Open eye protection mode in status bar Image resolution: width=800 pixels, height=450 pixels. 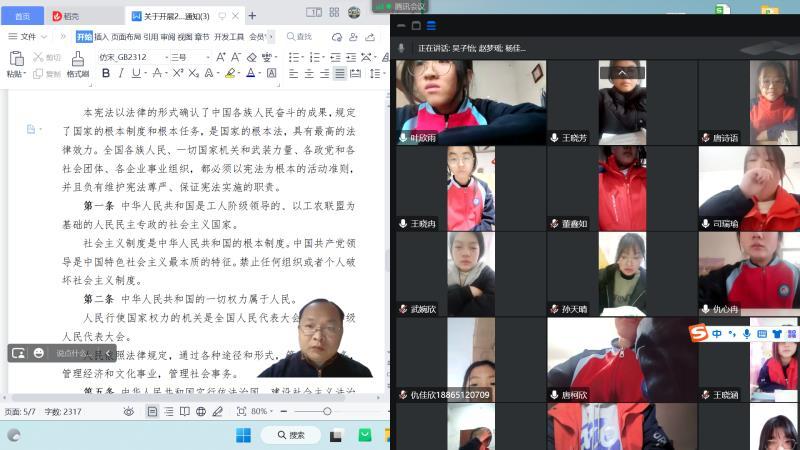pos(129,411)
